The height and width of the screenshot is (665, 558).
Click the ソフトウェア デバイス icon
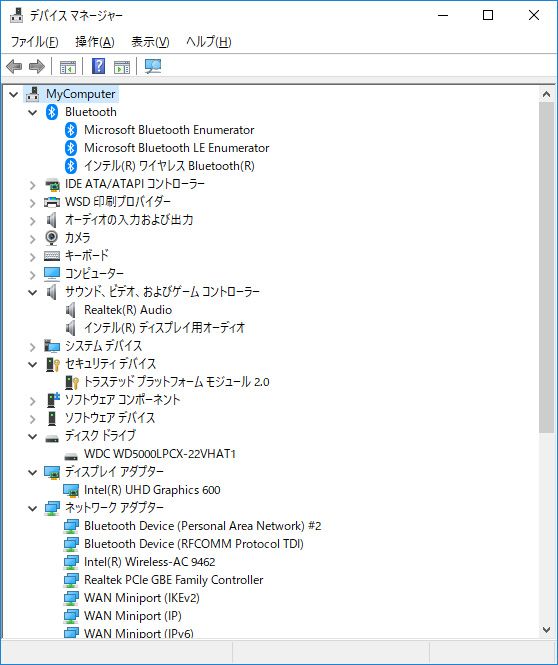click(52, 418)
